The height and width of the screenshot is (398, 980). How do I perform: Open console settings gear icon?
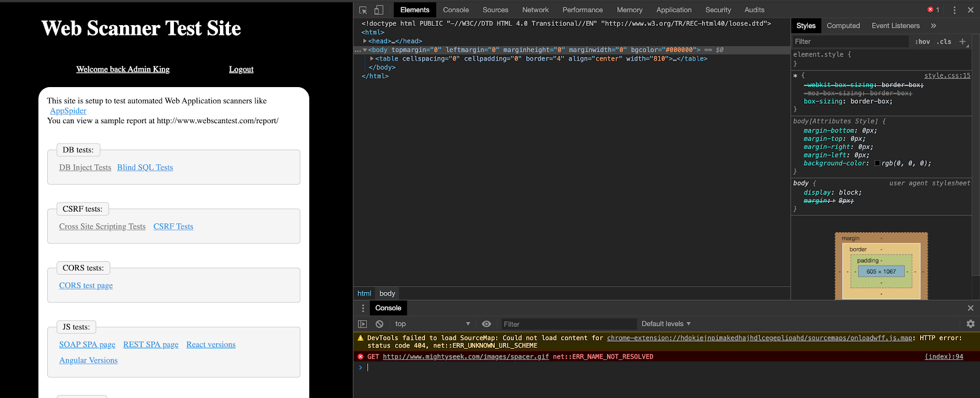[x=970, y=324]
